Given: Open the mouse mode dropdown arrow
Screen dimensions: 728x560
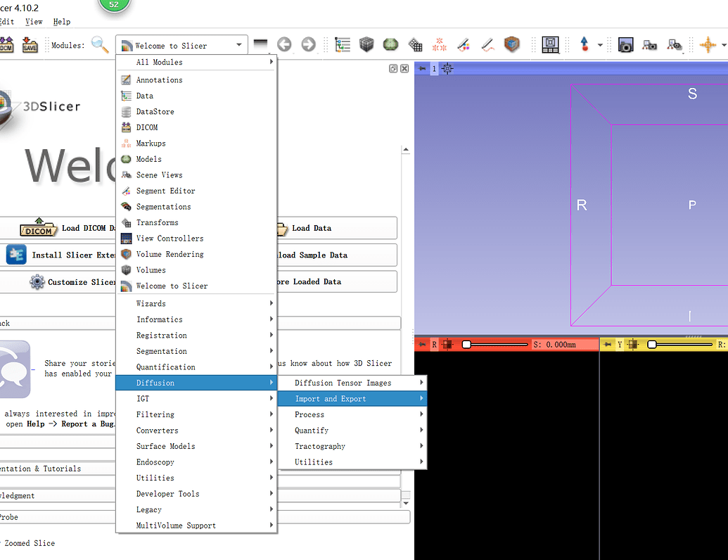Looking at the screenshot, I should [600, 45].
